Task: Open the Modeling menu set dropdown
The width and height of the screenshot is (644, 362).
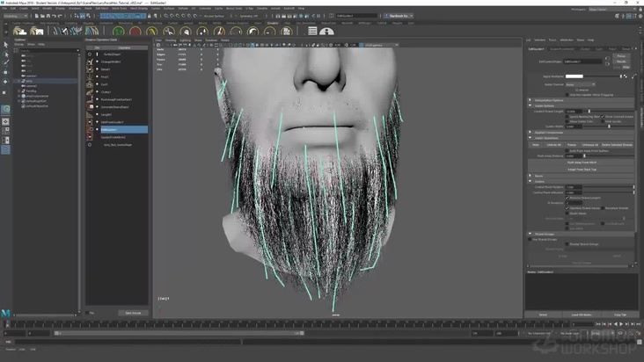Action: (15, 16)
